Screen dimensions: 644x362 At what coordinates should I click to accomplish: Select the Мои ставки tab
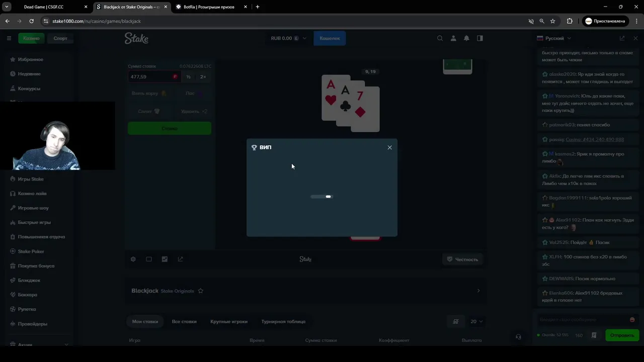(x=145, y=321)
